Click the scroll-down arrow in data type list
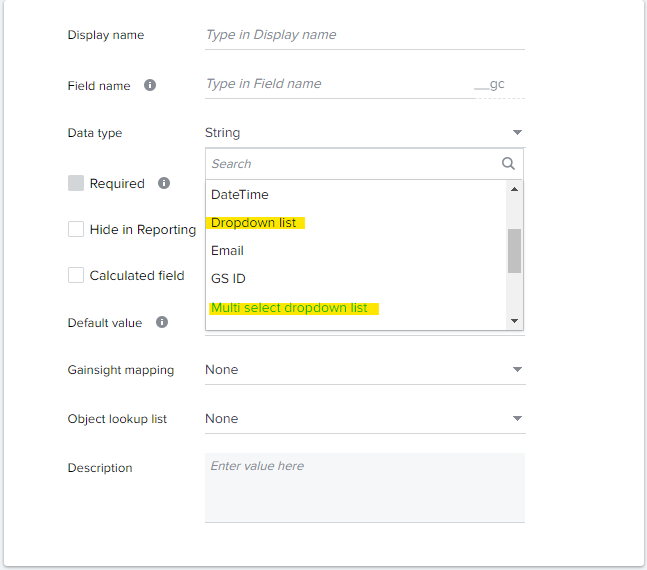Screen dimensions: 647x570 pyautogui.click(x=514, y=321)
